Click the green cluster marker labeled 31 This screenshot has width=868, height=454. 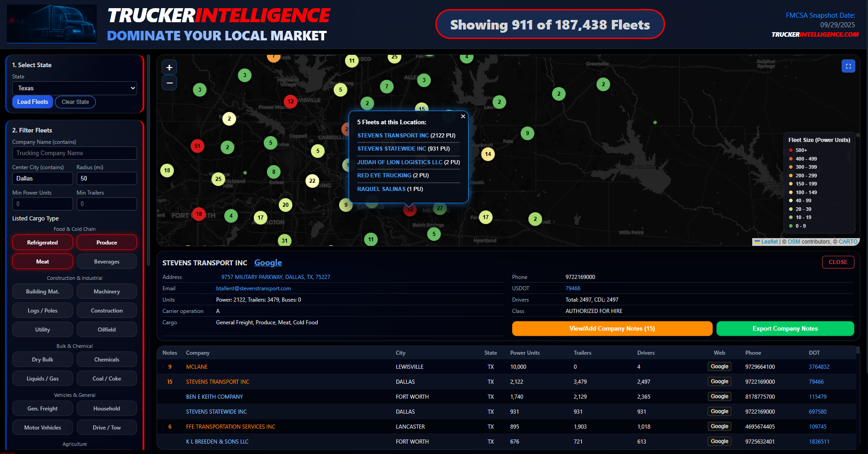pyautogui.click(x=284, y=240)
